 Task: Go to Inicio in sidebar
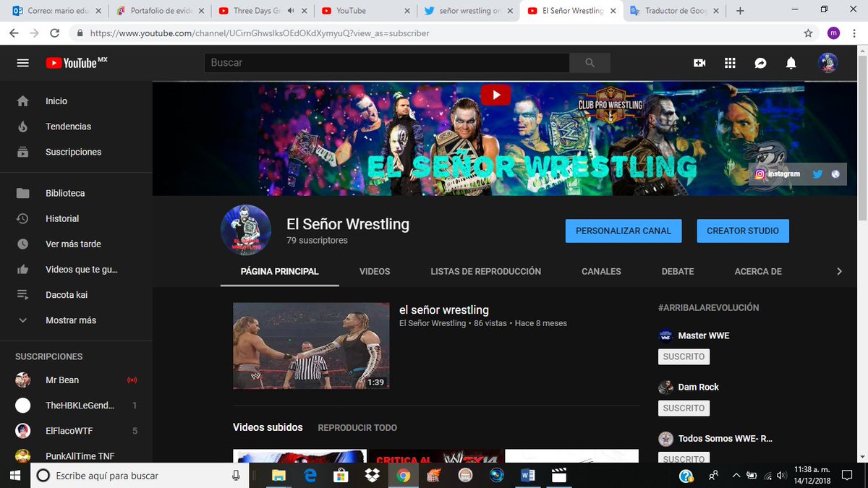point(76,101)
